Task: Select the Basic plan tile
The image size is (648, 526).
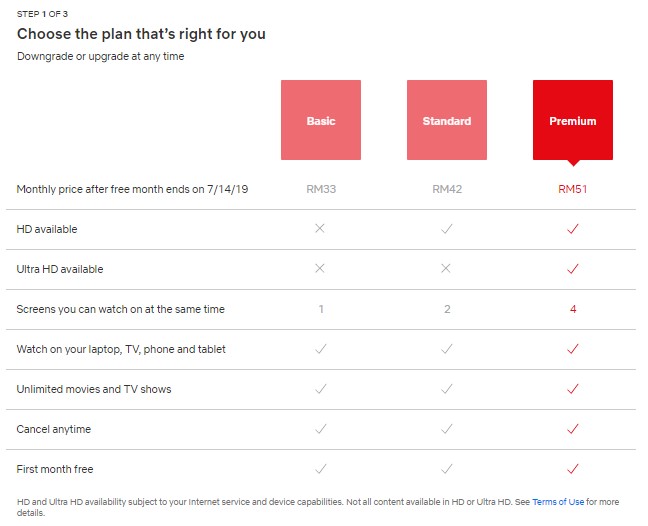Action: pyautogui.click(x=321, y=120)
